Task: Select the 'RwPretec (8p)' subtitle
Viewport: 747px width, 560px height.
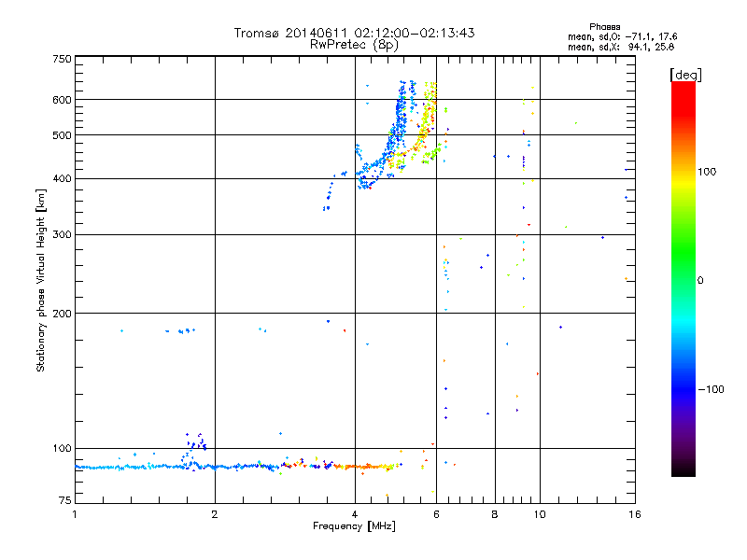Action: pyautogui.click(x=354, y=45)
